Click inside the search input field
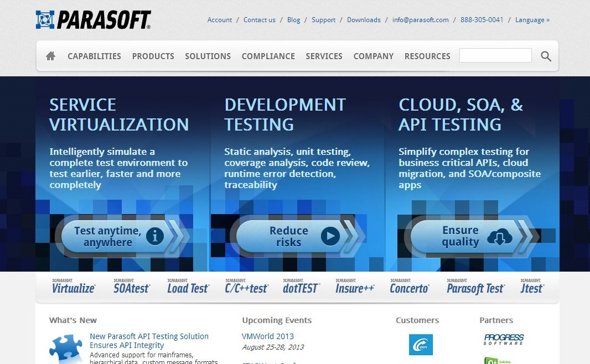The height and width of the screenshot is (364, 590). (x=495, y=55)
